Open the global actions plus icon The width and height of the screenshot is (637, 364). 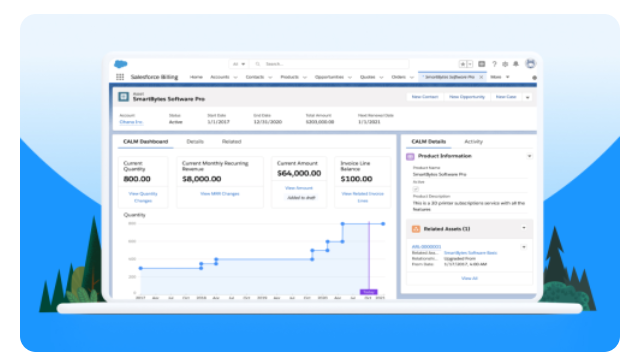coord(482,64)
